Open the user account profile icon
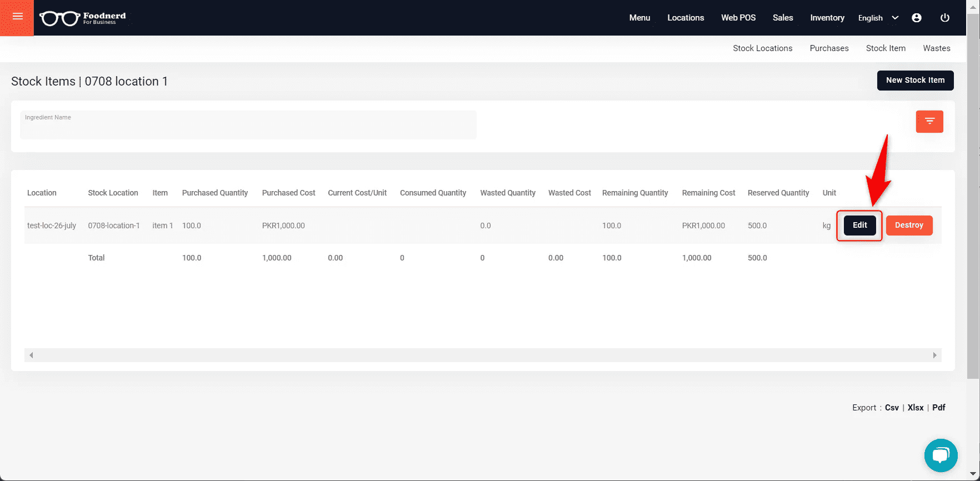This screenshot has height=481, width=980. click(x=917, y=18)
